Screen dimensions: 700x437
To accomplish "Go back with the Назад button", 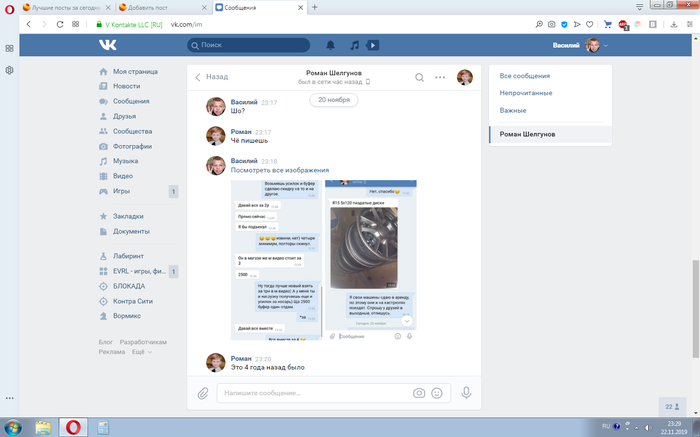I will coord(211,77).
